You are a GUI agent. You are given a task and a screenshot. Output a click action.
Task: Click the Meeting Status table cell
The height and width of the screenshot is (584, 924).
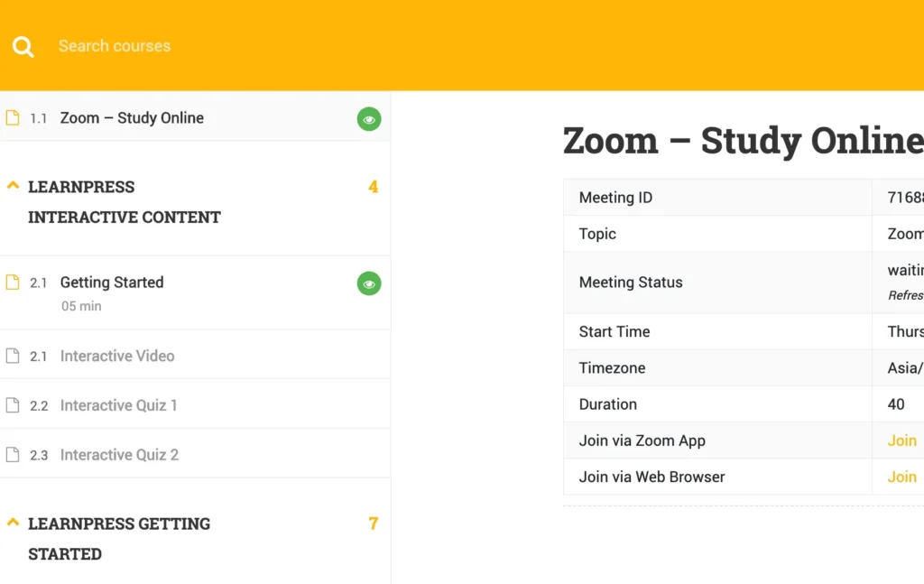[717, 283]
